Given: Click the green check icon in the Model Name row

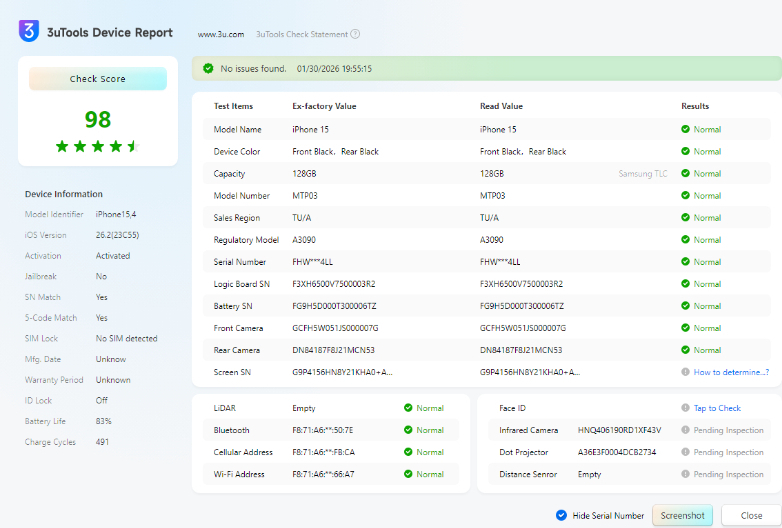Looking at the screenshot, I should point(685,129).
